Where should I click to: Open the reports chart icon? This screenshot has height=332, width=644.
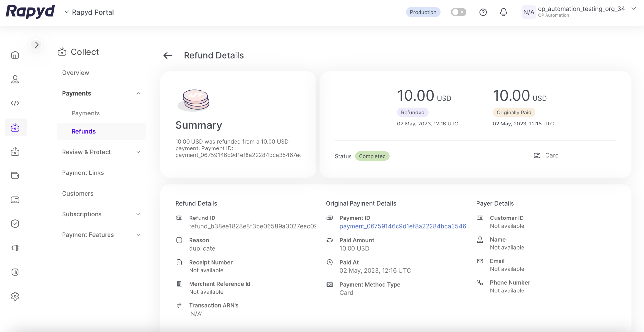(15, 272)
